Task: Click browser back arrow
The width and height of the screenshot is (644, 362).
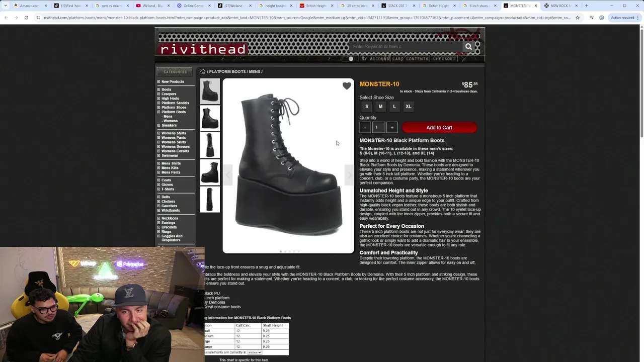Action: pyautogui.click(x=6, y=18)
